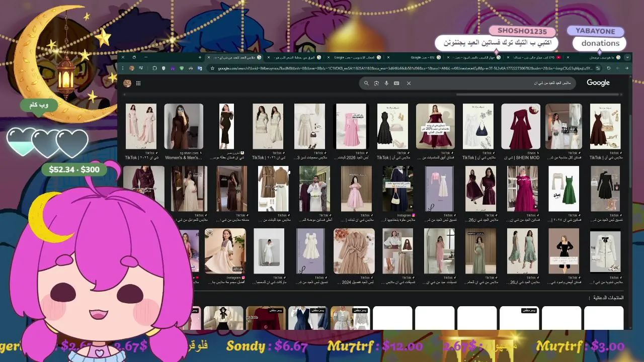Clear the search box text
The height and width of the screenshot is (362, 644).
click(409, 83)
